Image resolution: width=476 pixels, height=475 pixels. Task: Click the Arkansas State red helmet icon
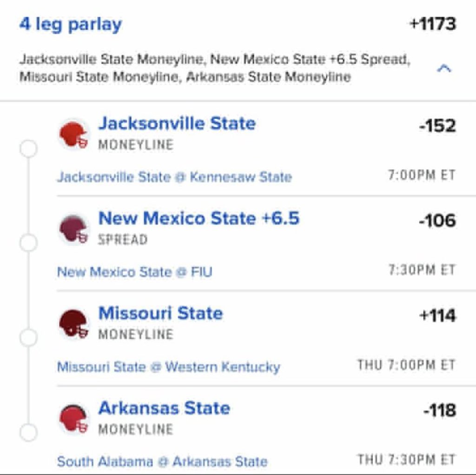(x=74, y=418)
